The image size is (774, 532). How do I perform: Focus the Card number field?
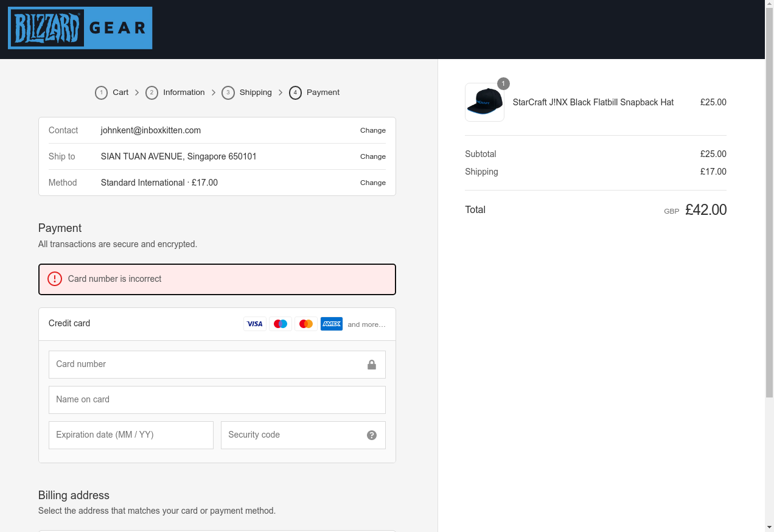[217, 365]
